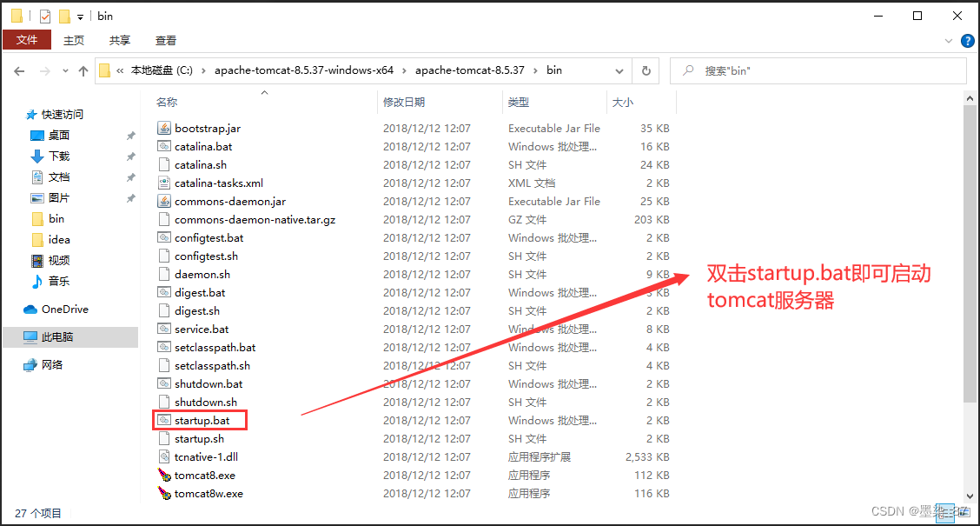Open the address bar history dropdown

619,70
